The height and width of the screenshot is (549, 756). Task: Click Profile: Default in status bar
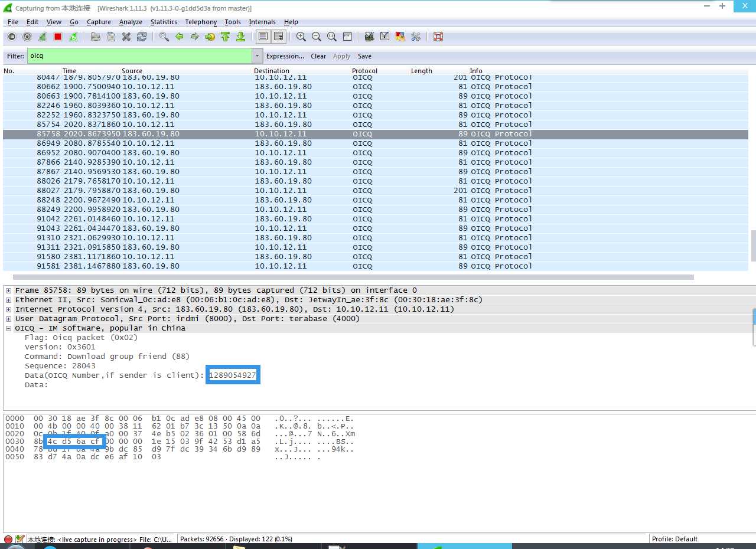674,539
